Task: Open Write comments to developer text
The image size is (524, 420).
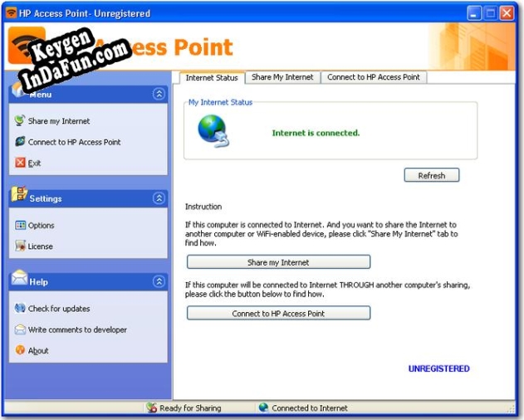Action: tap(77, 330)
